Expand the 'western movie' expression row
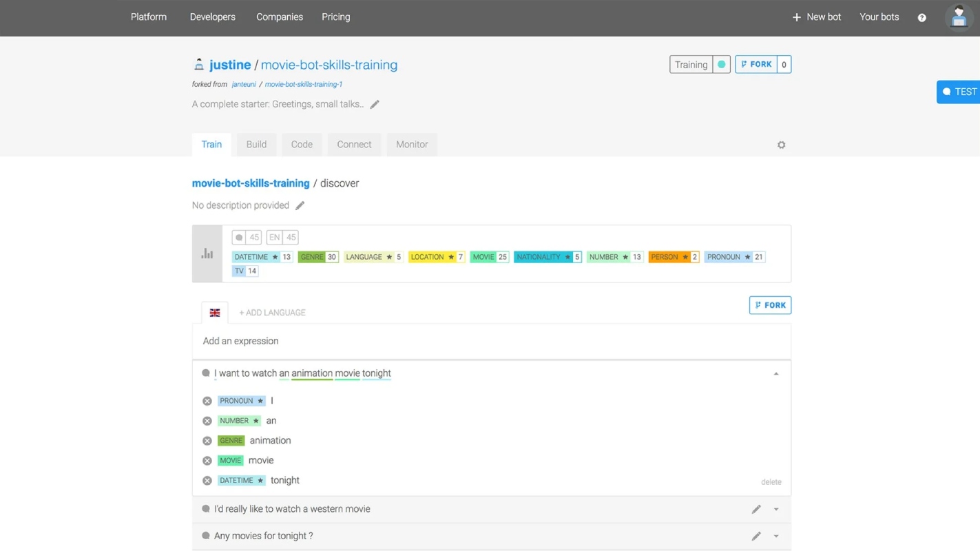Image resolution: width=980 pixels, height=551 pixels. (x=776, y=510)
